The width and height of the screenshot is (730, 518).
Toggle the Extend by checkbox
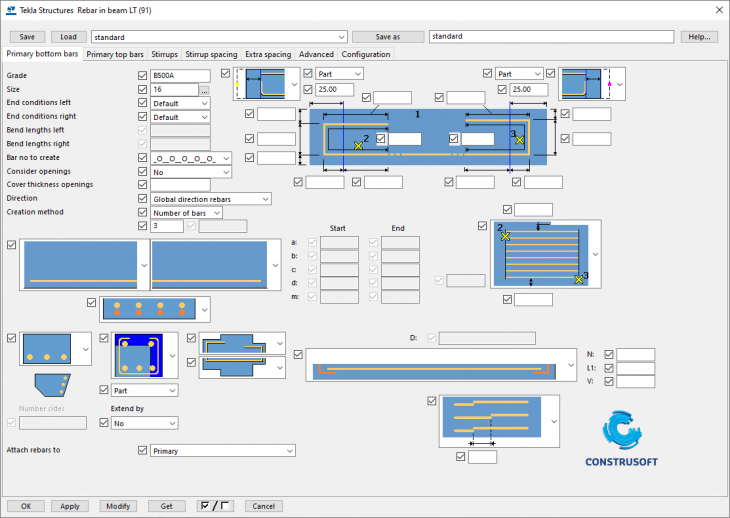(104, 423)
